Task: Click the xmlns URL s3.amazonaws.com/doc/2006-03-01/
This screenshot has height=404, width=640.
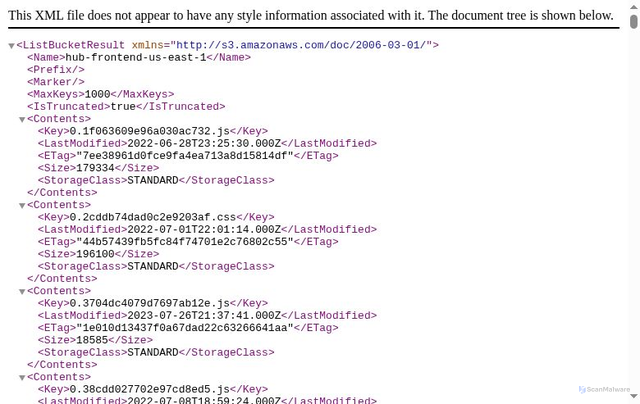Action: 301,45
